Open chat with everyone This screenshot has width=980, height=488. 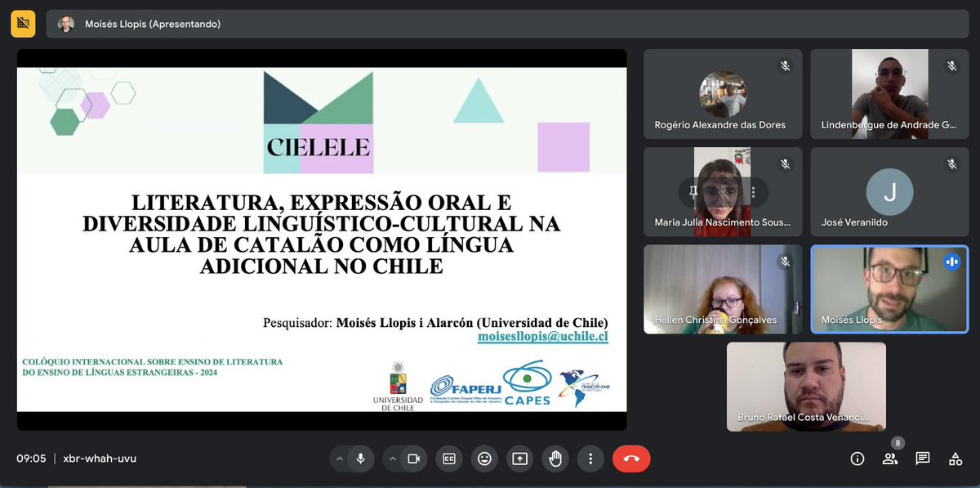[x=922, y=459]
